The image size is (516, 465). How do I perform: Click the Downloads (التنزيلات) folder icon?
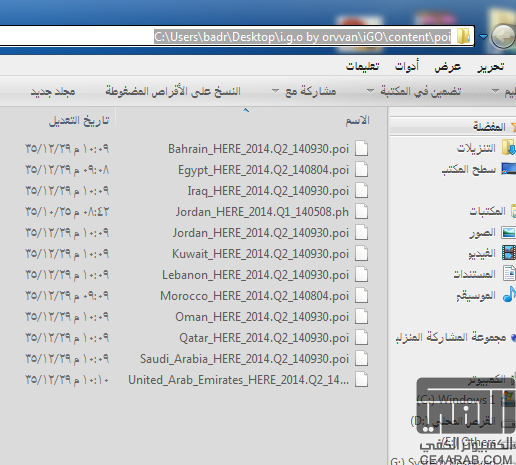point(509,147)
